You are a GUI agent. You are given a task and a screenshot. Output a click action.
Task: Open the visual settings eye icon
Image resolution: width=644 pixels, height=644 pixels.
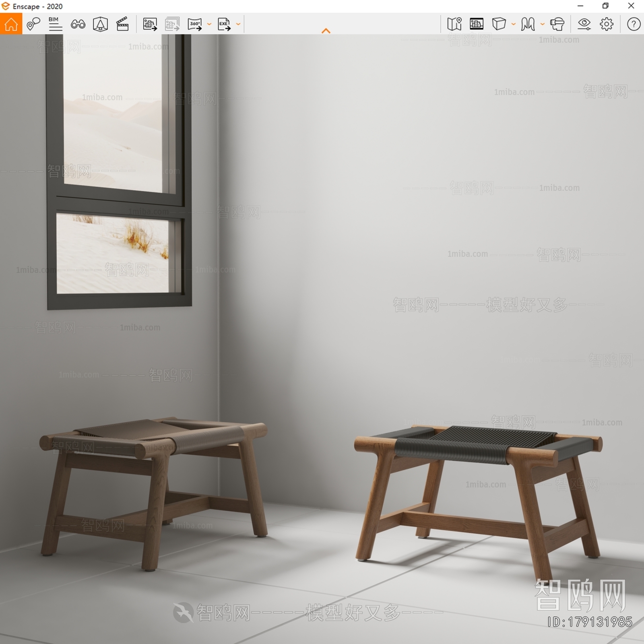(584, 24)
